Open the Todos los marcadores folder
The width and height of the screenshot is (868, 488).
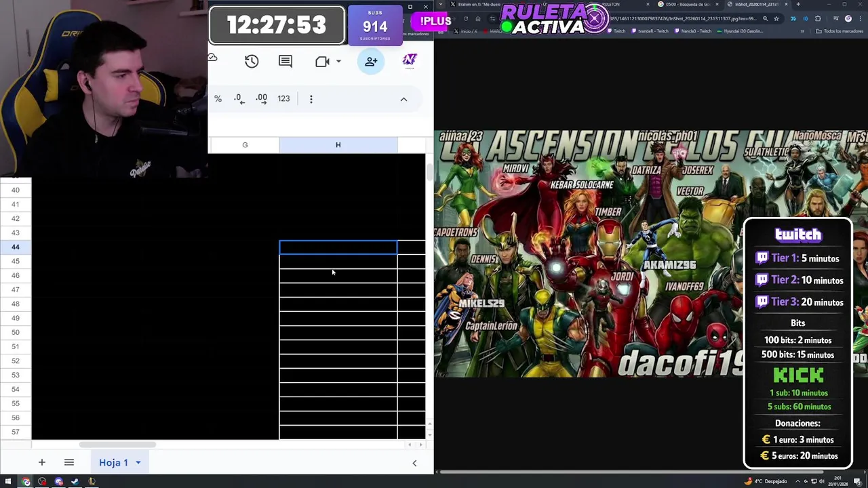pos(840,31)
